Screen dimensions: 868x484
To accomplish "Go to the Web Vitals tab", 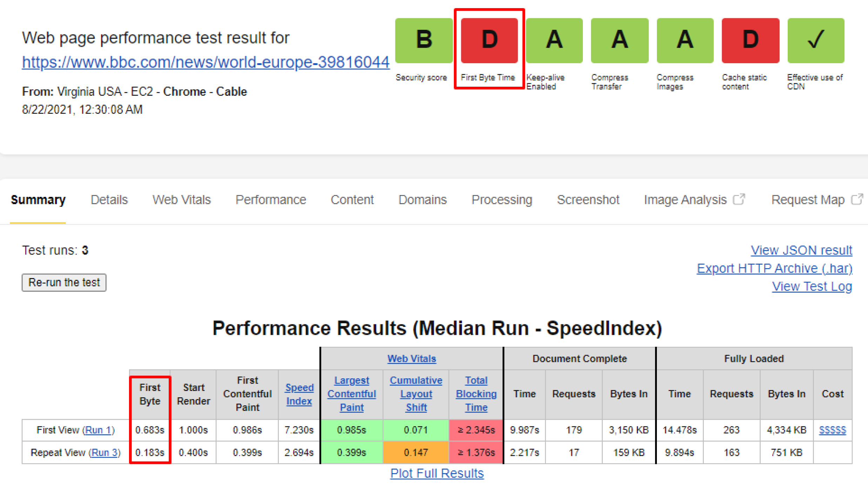I will pos(182,200).
